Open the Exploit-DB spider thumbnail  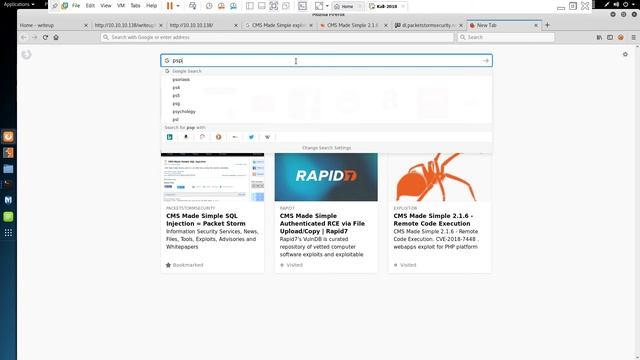tap(440, 177)
